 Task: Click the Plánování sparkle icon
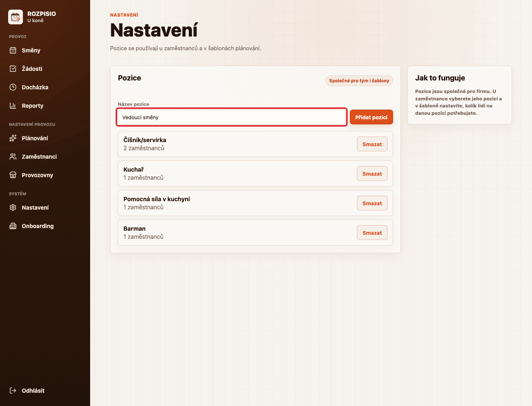point(13,138)
